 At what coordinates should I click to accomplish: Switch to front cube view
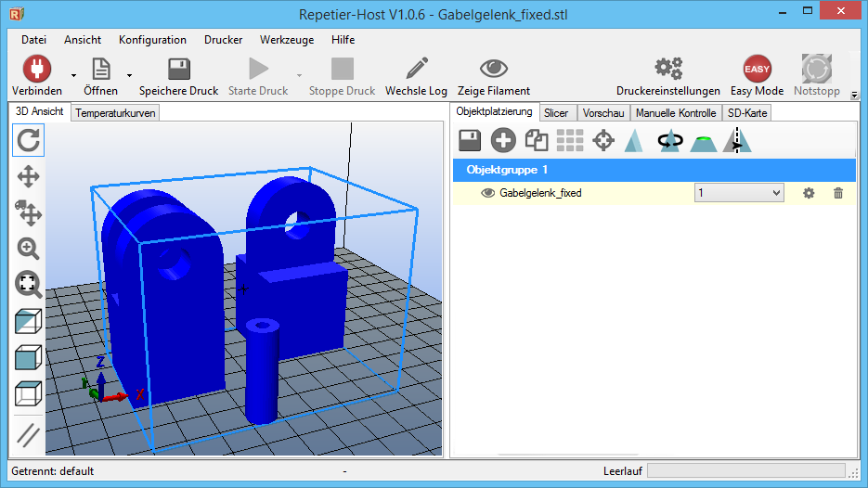click(x=28, y=357)
